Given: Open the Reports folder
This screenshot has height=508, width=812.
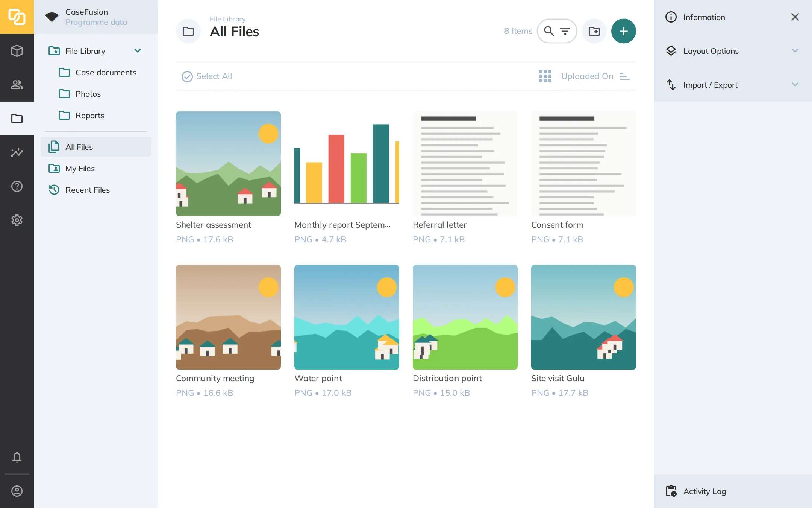Looking at the screenshot, I should (x=82, y=115).
